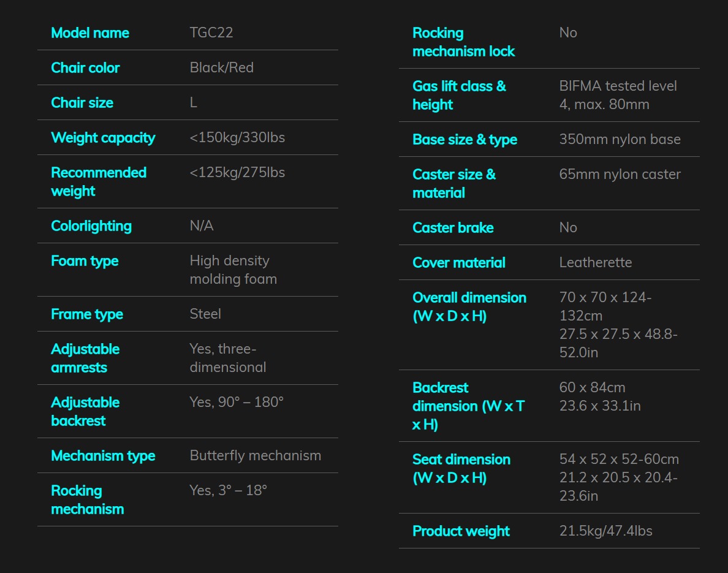
Task: Click the Recommended weight label
Action: pos(99,182)
